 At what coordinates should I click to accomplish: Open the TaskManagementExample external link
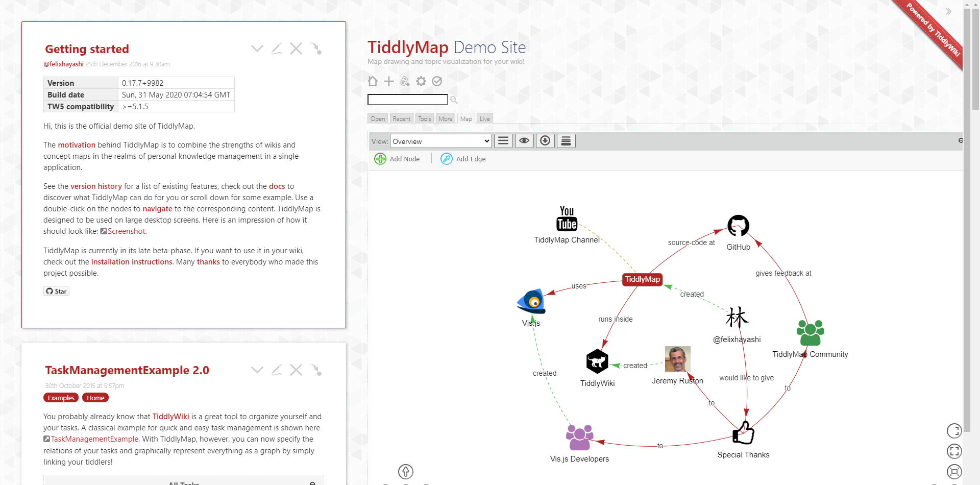coord(94,439)
